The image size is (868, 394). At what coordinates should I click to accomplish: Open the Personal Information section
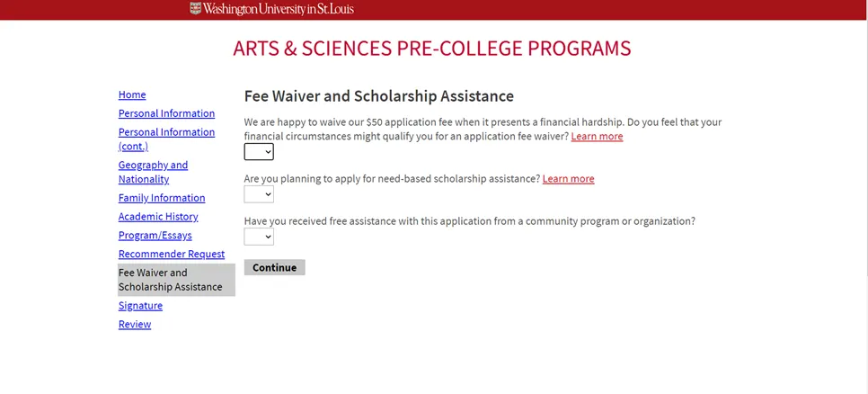tap(166, 114)
